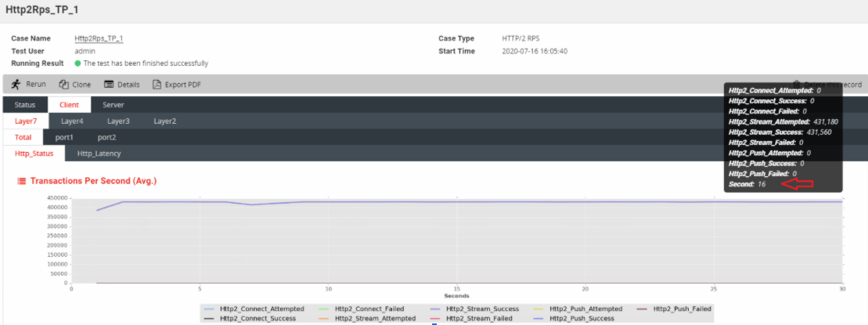
Task: Click the start time 2020-07-16 16:05:40
Action: coord(535,51)
